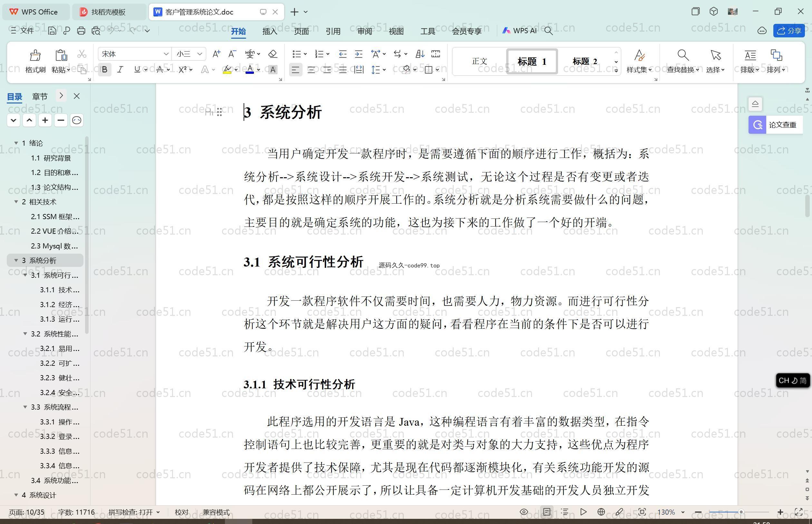Toggle Superscript formatting
The width and height of the screenshot is (812, 524).
point(183,70)
